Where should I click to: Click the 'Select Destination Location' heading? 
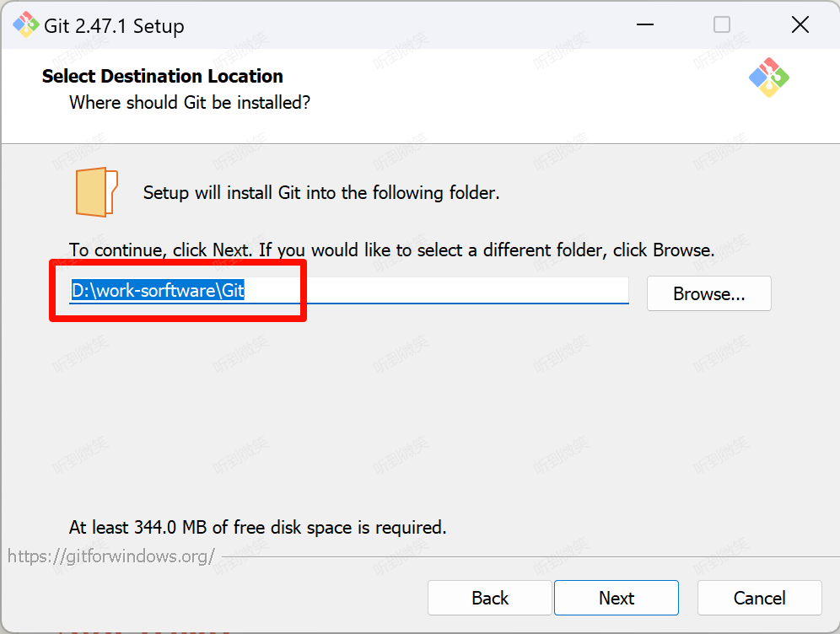pyautogui.click(x=162, y=76)
